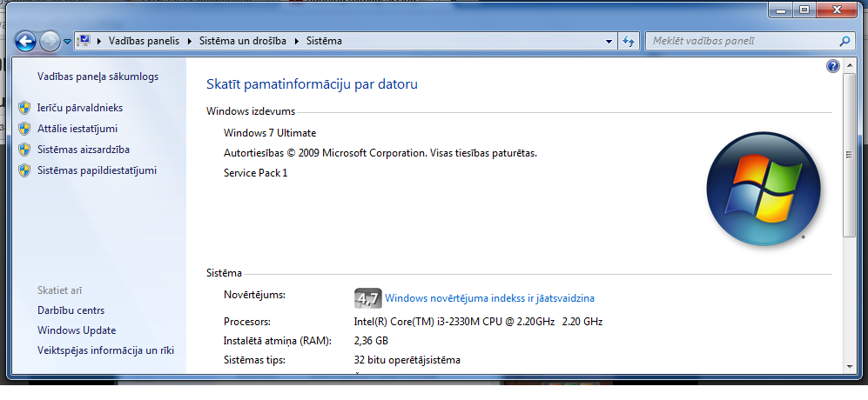Click the Novērtējums: label

click(x=254, y=295)
